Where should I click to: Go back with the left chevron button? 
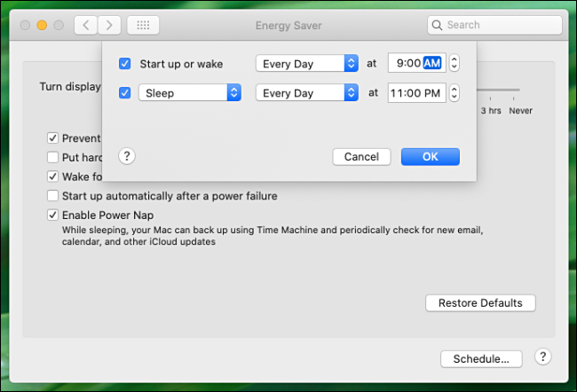click(x=86, y=26)
